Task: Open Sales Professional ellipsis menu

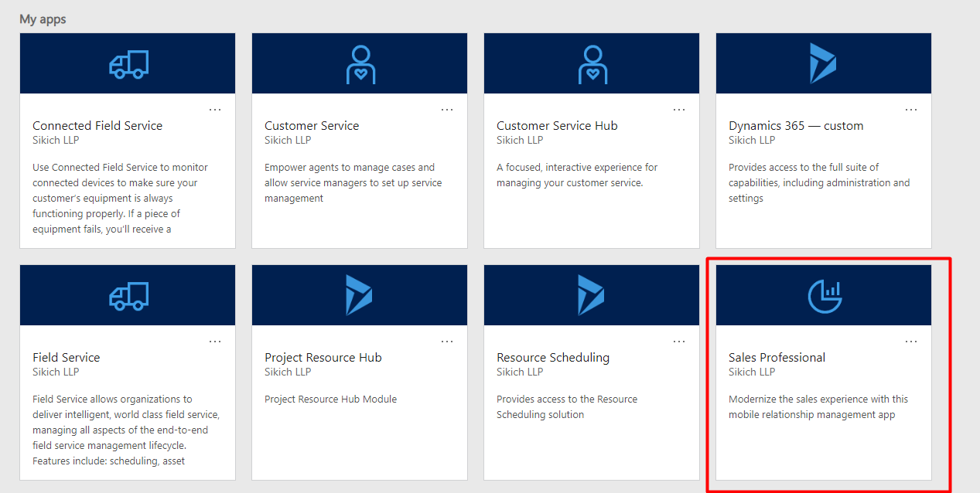Action: [x=911, y=342]
